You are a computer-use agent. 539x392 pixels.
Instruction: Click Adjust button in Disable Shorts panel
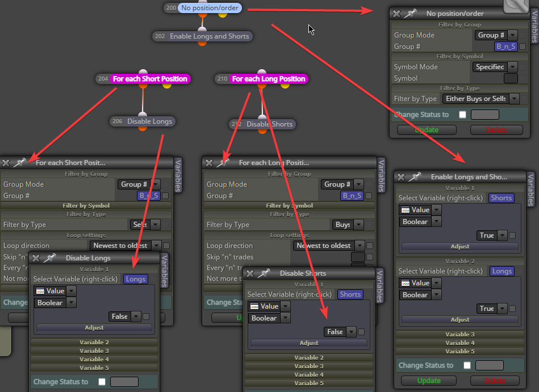click(308, 343)
